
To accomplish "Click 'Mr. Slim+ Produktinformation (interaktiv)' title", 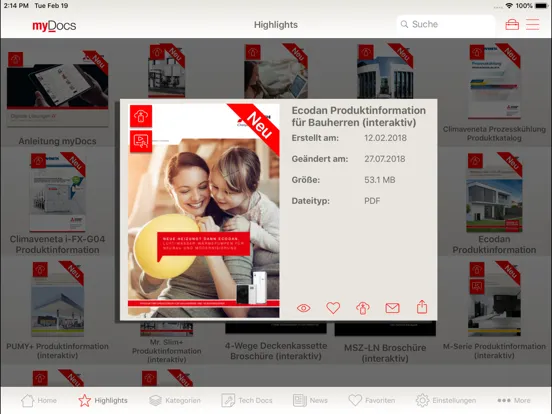I will (167, 351).
